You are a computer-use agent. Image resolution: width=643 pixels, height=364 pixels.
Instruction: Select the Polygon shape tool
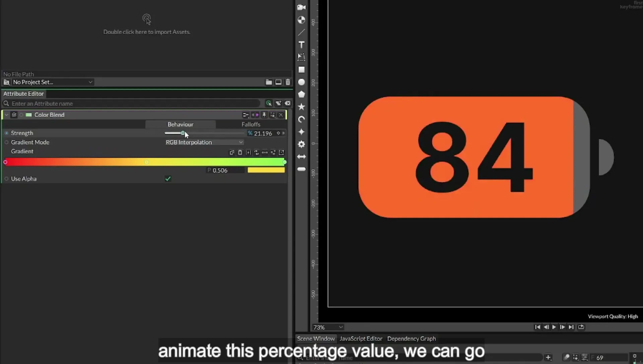click(x=301, y=94)
